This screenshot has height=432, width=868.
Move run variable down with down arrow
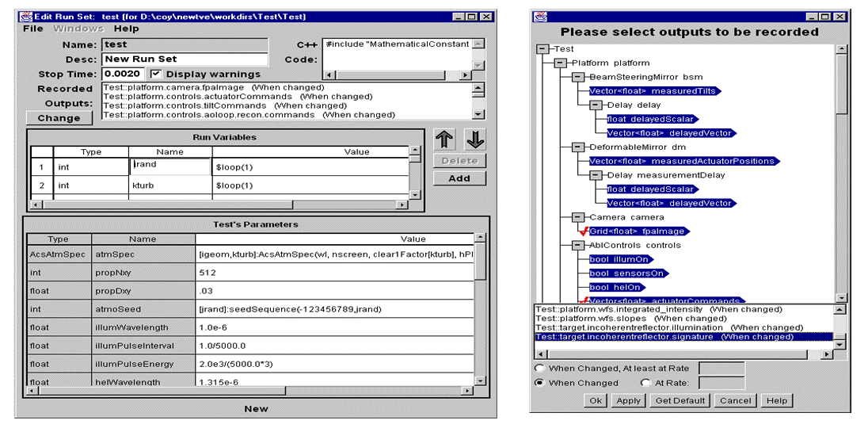point(475,140)
